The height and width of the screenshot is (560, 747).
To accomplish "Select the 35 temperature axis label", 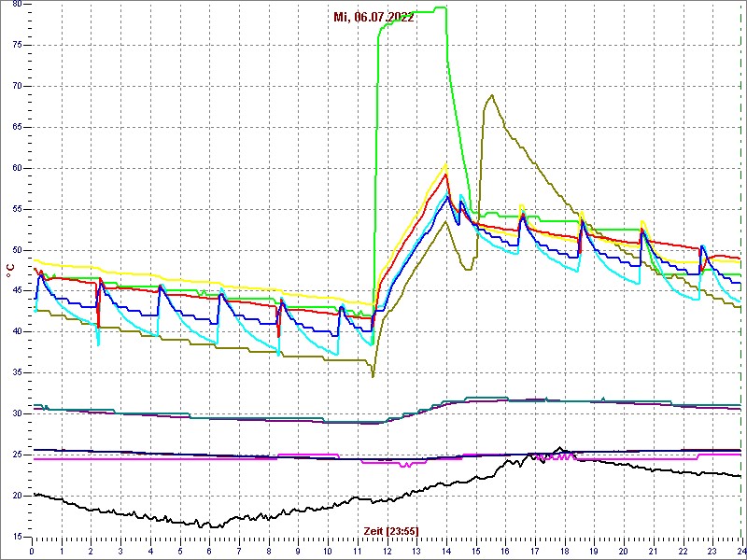I will tap(16, 372).
